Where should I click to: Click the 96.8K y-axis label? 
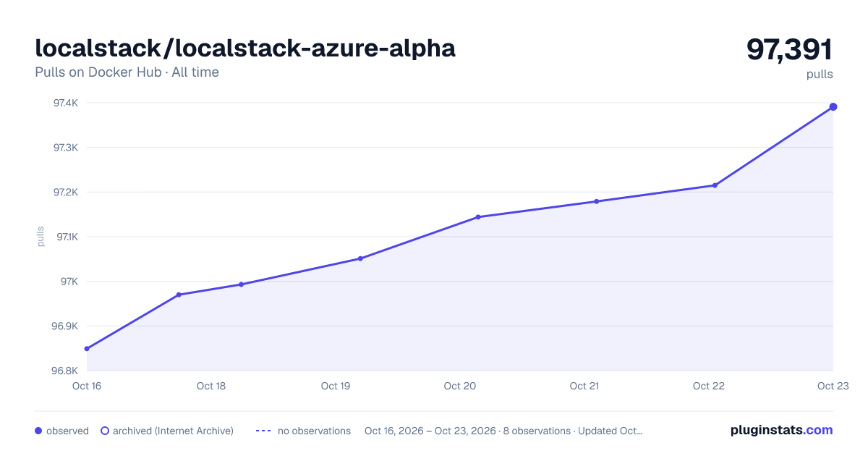coord(66,371)
